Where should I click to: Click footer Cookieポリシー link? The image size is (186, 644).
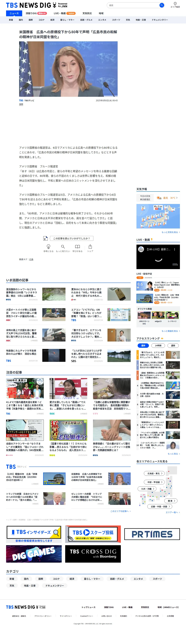pyautogui.click(x=87, y=616)
